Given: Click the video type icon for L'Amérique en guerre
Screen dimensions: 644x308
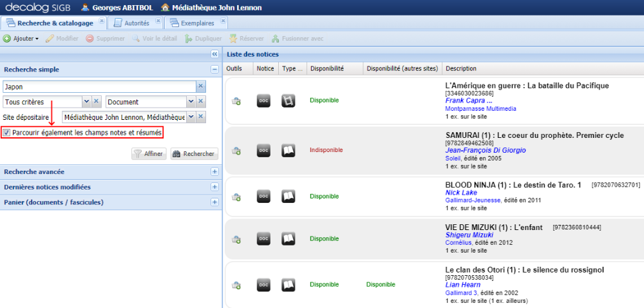Looking at the screenshot, I should (288, 101).
